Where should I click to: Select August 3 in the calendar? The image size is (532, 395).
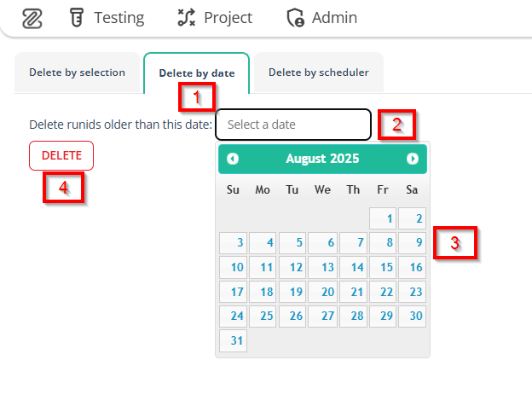234,243
